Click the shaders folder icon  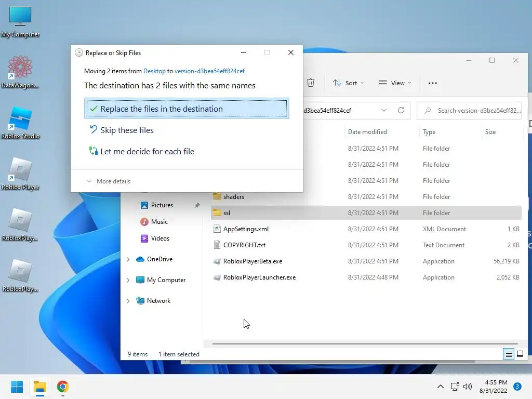(x=217, y=196)
